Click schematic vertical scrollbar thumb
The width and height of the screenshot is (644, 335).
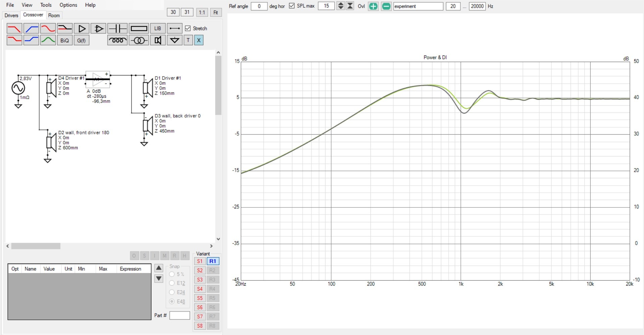(x=218, y=85)
